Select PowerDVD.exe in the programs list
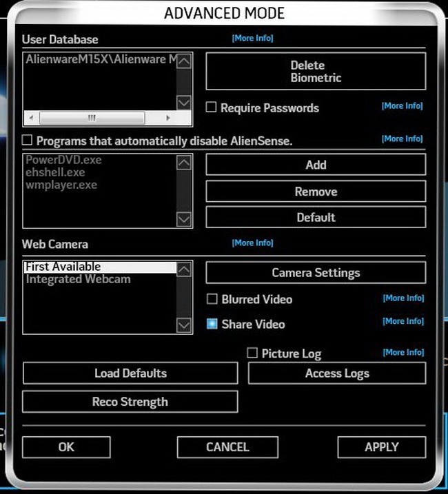Viewport: 448px width, 494px height. coord(63,160)
